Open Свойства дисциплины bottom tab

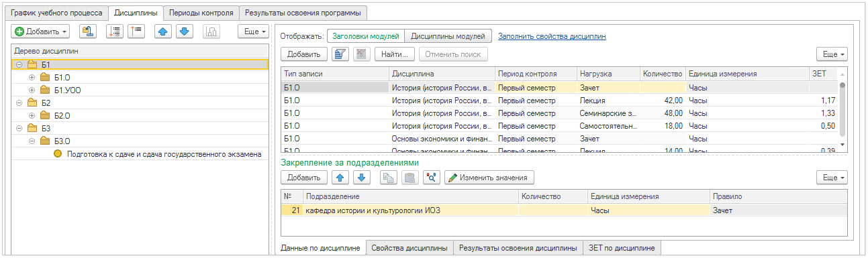pos(409,248)
